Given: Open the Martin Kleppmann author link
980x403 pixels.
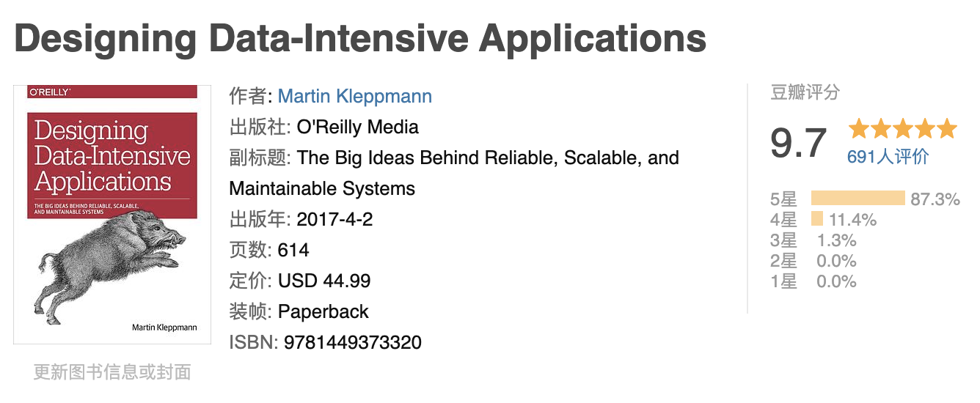Looking at the screenshot, I should click(x=355, y=96).
